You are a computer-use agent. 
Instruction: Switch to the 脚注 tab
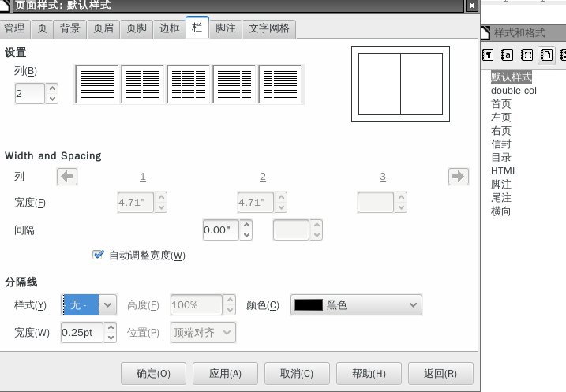226,28
